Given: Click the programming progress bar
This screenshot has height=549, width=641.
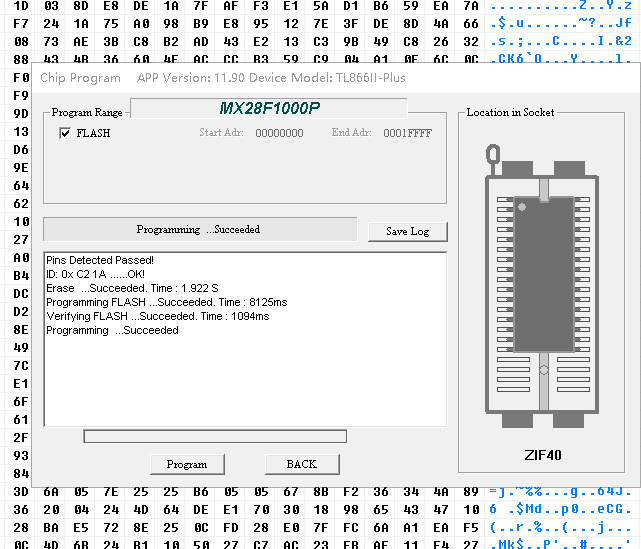Looking at the screenshot, I should click(215, 436).
